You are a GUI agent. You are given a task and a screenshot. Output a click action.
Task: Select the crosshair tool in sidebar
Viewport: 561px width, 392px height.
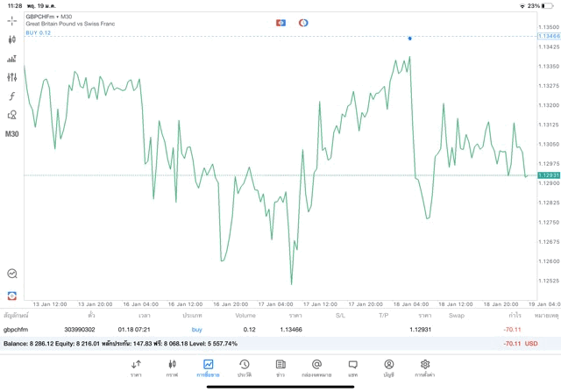click(12, 20)
